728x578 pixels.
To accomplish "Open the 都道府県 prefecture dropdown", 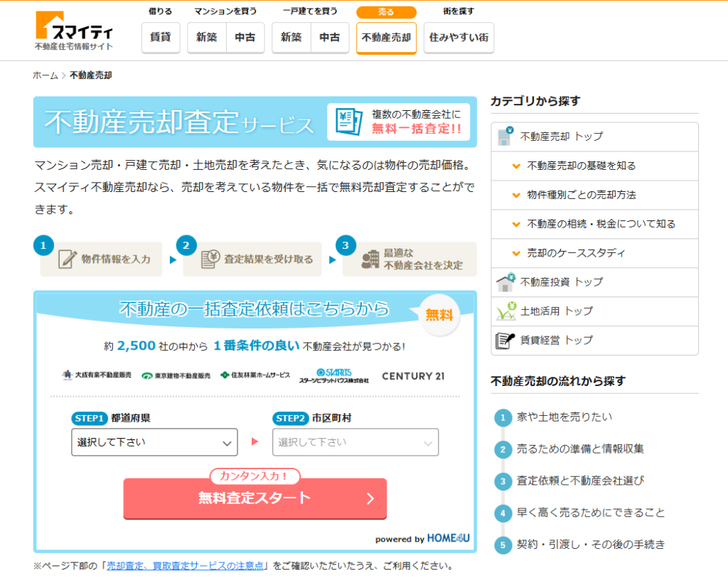I will coord(154,442).
